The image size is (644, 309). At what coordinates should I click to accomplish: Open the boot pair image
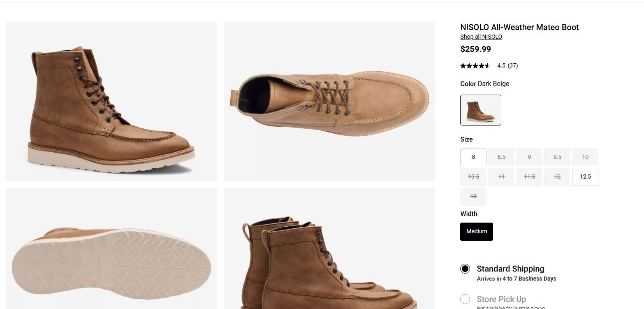point(329,249)
